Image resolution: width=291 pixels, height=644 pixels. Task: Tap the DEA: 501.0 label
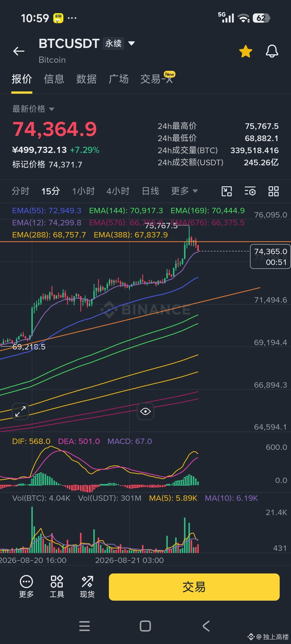(x=79, y=441)
